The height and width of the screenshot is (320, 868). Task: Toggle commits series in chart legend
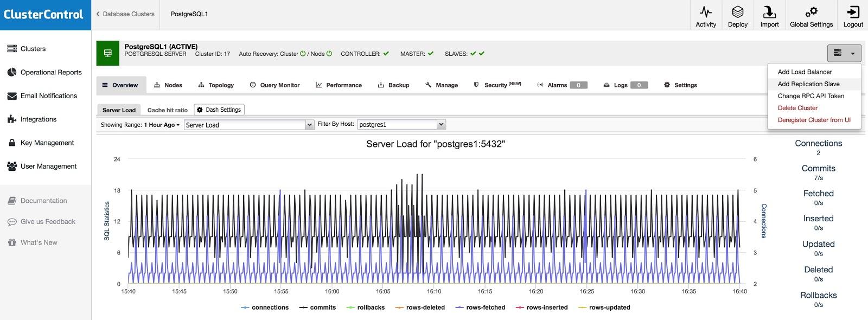(x=317, y=308)
